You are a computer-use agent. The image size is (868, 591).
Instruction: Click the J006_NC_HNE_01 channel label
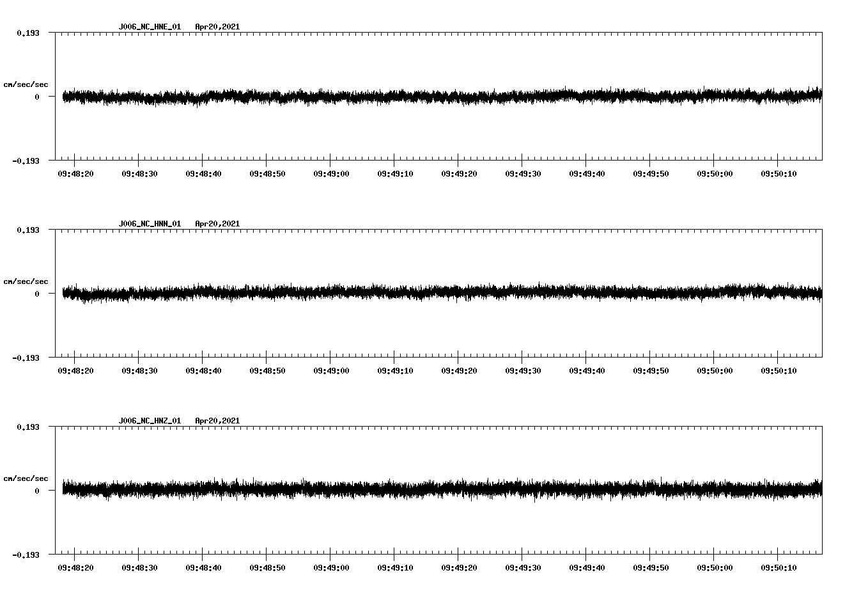click(149, 27)
